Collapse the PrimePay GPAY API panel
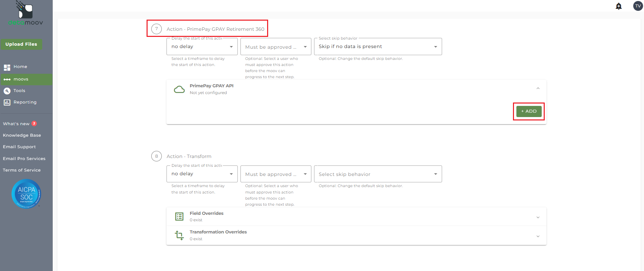Image resolution: width=644 pixels, height=271 pixels. click(538, 88)
